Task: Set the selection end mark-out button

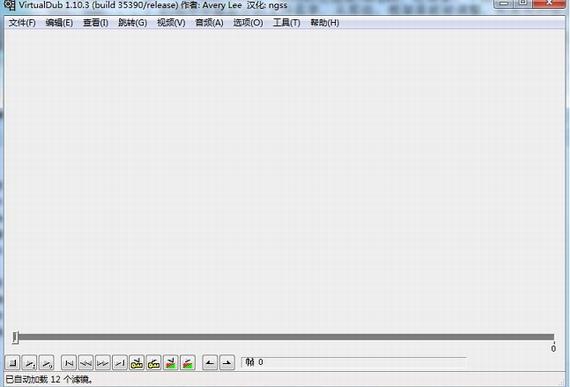Action: (227, 363)
